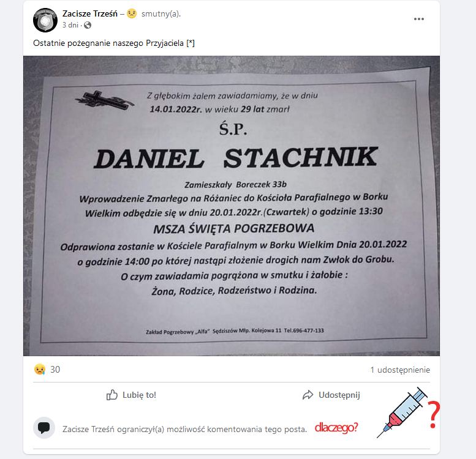Click the sad emoji feeling icon

(132, 13)
